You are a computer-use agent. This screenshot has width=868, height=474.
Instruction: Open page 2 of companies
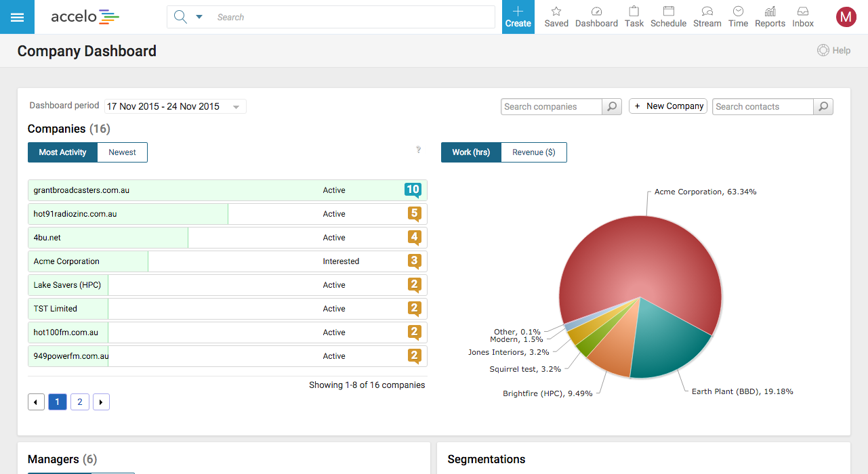pos(79,402)
